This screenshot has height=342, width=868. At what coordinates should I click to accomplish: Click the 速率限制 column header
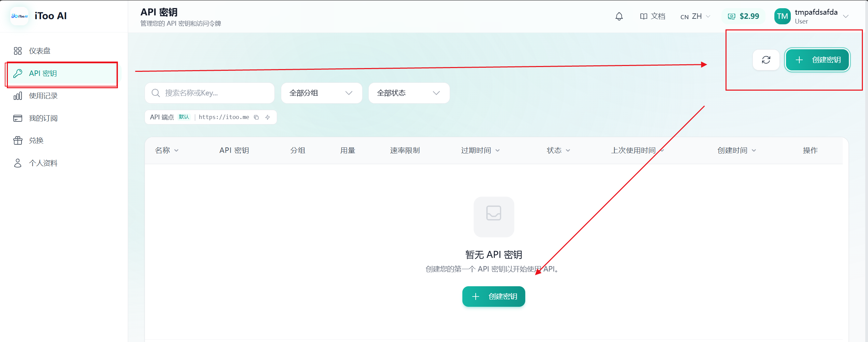405,150
